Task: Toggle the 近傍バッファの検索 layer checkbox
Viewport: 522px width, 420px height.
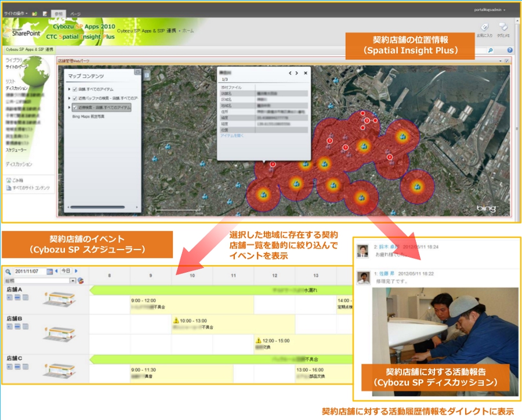Action: pos(75,98)
